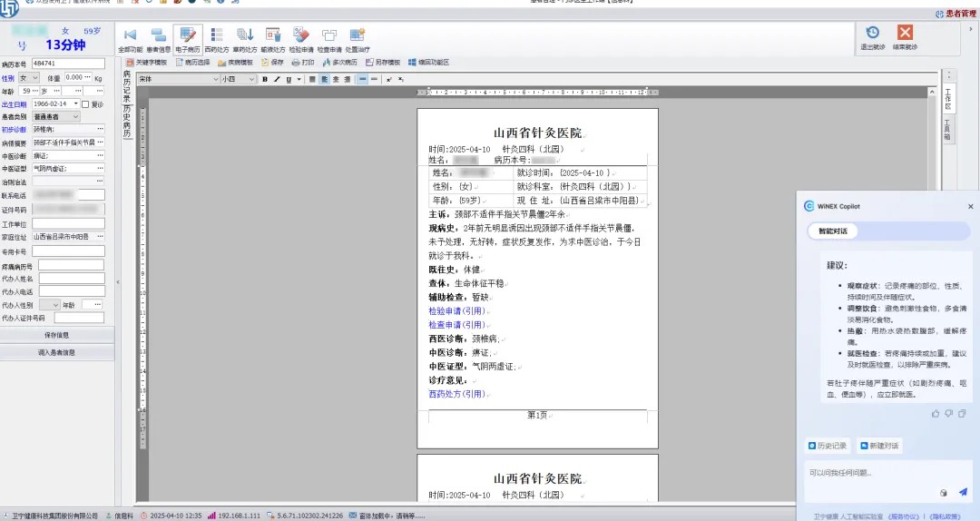The image size is (980, 521).
Task: Open the 处置治疗 treatment icon
Action: click(x=358, y=40)
